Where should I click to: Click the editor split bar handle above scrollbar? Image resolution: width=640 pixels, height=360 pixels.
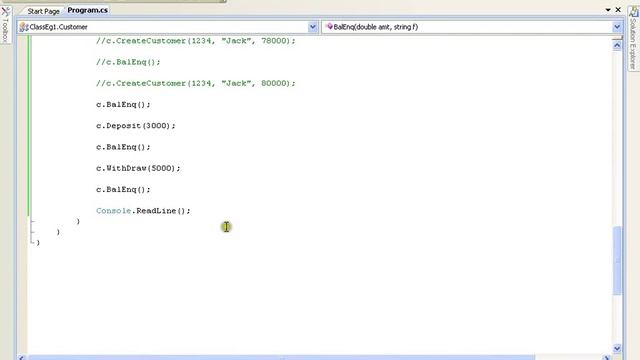coord(617,38)
